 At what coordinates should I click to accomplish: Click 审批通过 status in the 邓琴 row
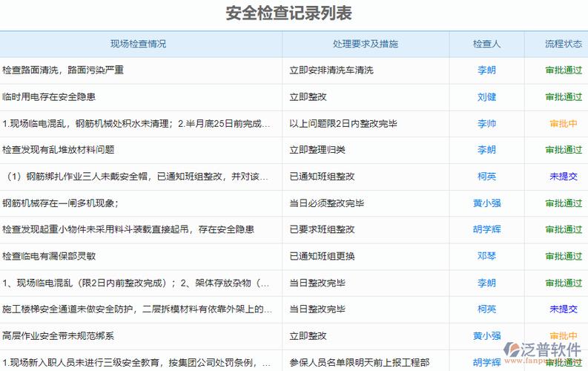point(564,256)
